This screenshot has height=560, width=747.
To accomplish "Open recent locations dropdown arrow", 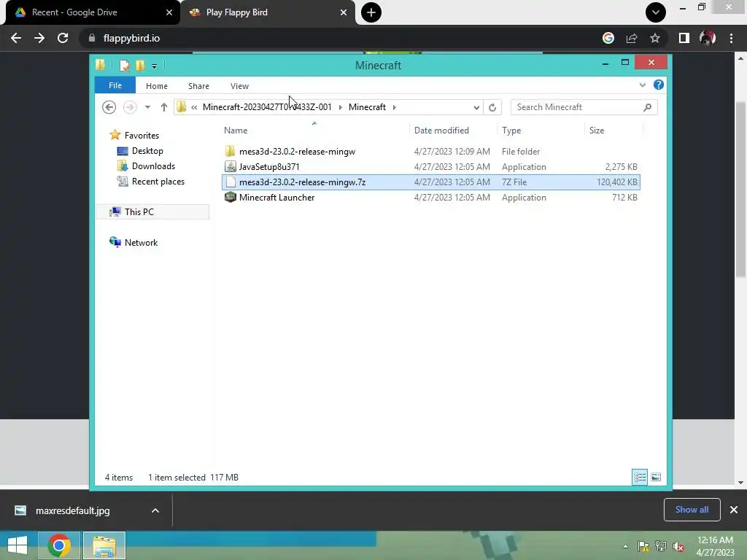I will [x=147, y=107].
